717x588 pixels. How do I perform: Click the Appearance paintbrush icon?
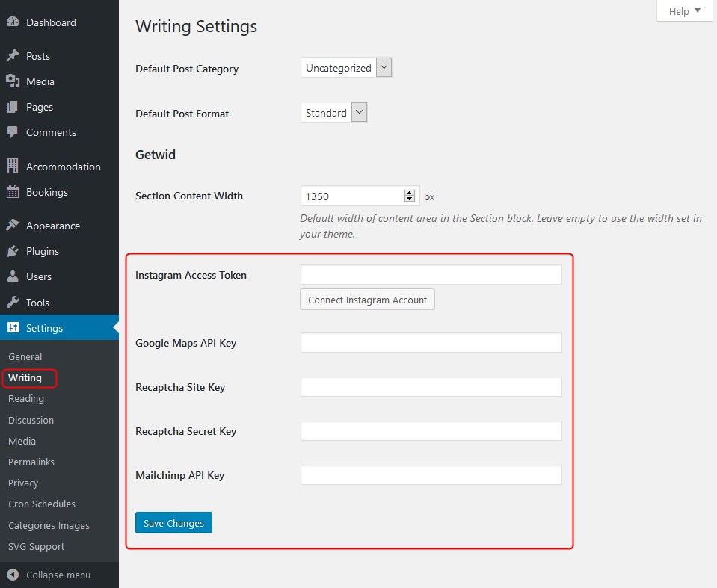13,225
